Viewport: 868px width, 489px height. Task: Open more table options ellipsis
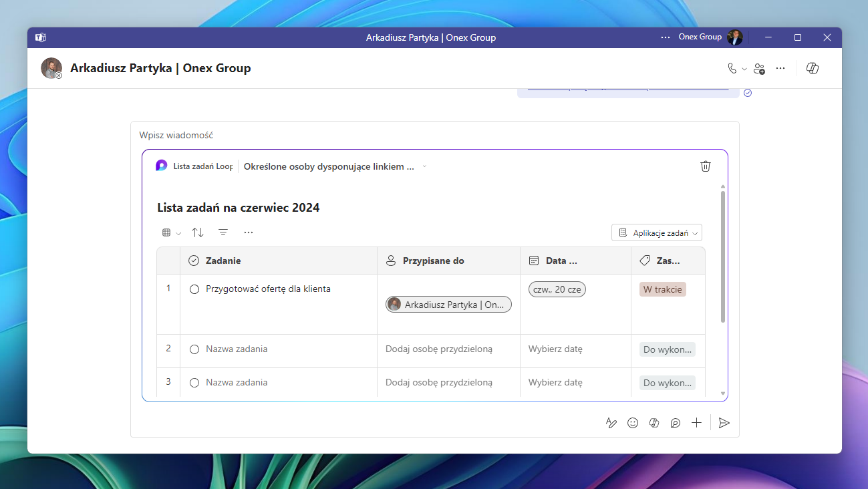click(249, 232)
